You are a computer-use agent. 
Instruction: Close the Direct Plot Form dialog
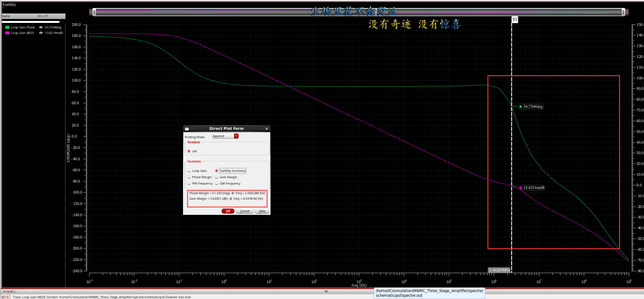266,129
